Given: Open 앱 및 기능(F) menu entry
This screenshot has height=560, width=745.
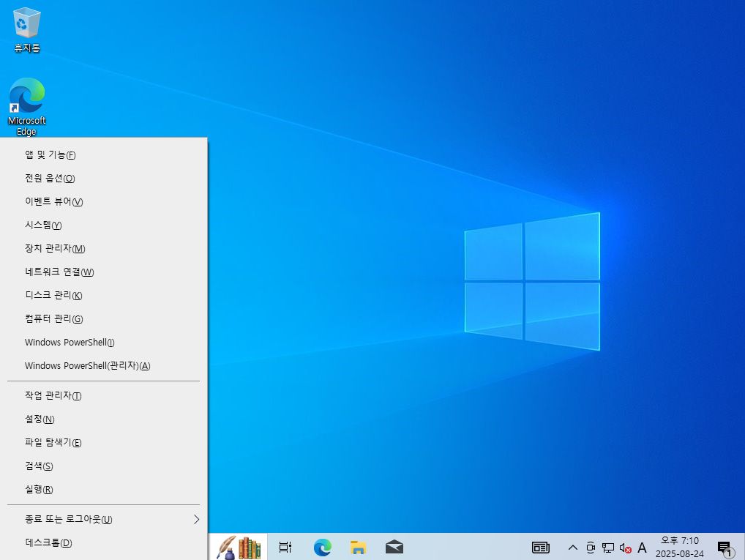Looking at the screenshot, I should pos(104,155).
